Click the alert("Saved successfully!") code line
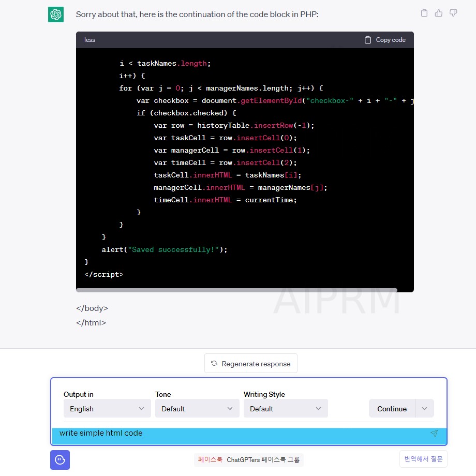 click(x=164, y=249)
